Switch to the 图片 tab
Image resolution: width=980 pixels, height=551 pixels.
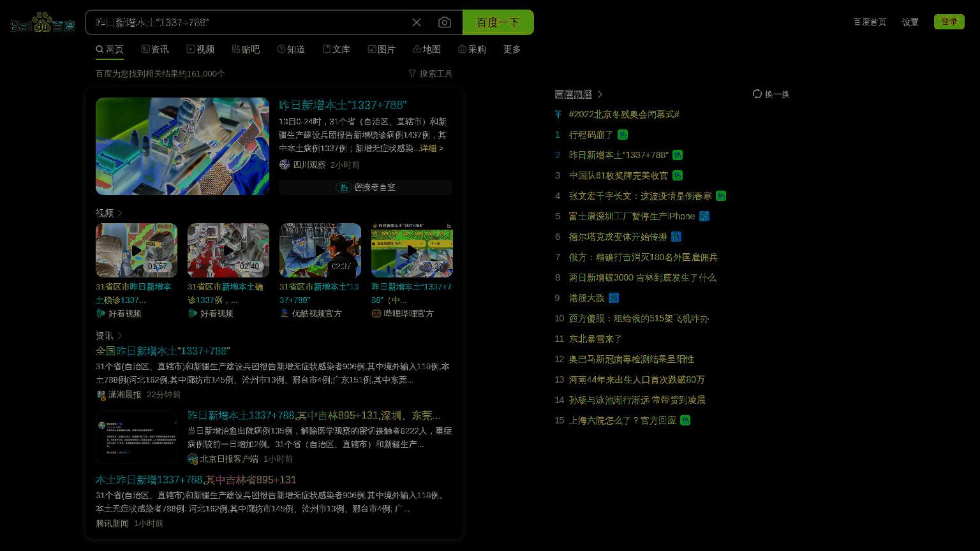[x=382, y=49]
